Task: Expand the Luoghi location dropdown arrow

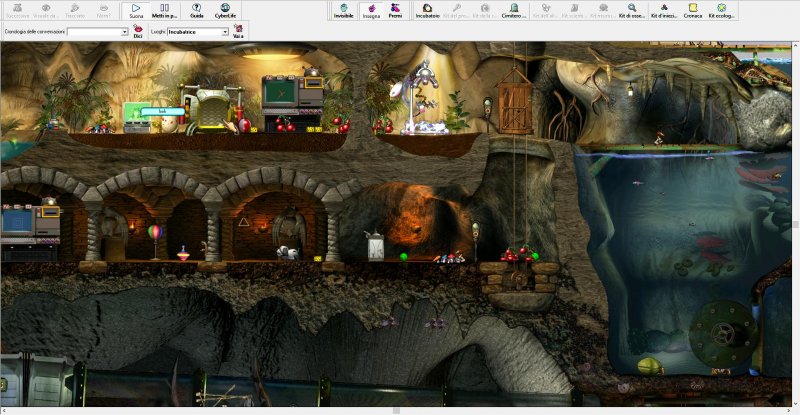Action: (225, 32)
